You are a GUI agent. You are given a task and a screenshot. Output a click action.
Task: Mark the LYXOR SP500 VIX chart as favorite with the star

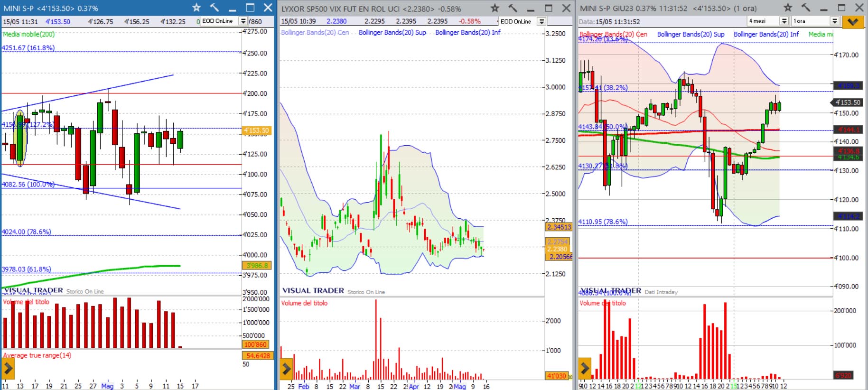coord(495,8)
